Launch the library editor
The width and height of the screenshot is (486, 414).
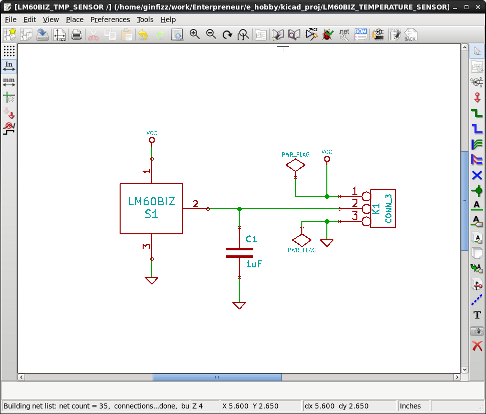[277, 34]
